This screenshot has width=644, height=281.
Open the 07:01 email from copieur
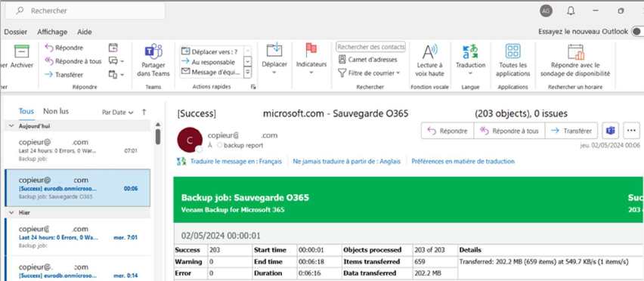click(x=78, y=150)
